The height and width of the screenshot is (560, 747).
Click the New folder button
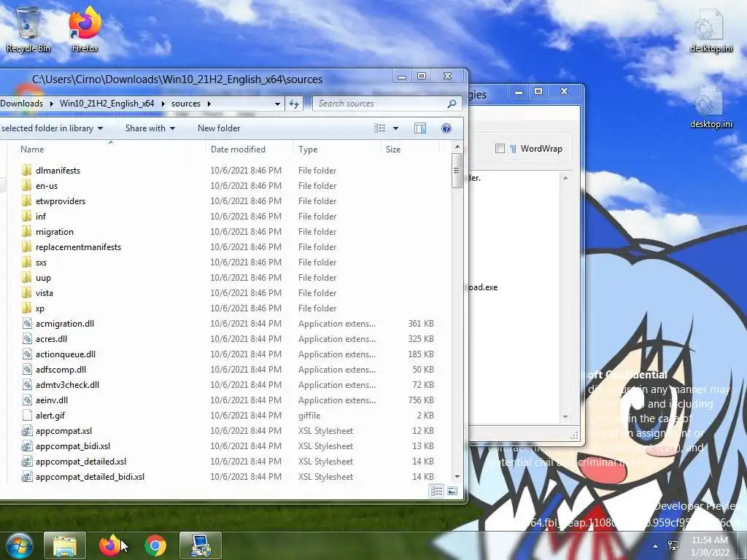(x=219, y=128)
